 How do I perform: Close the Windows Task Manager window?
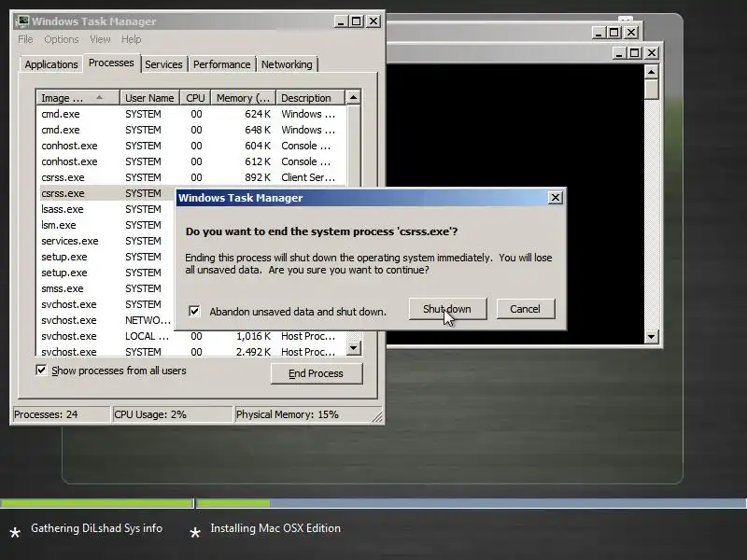coord(373,21)
